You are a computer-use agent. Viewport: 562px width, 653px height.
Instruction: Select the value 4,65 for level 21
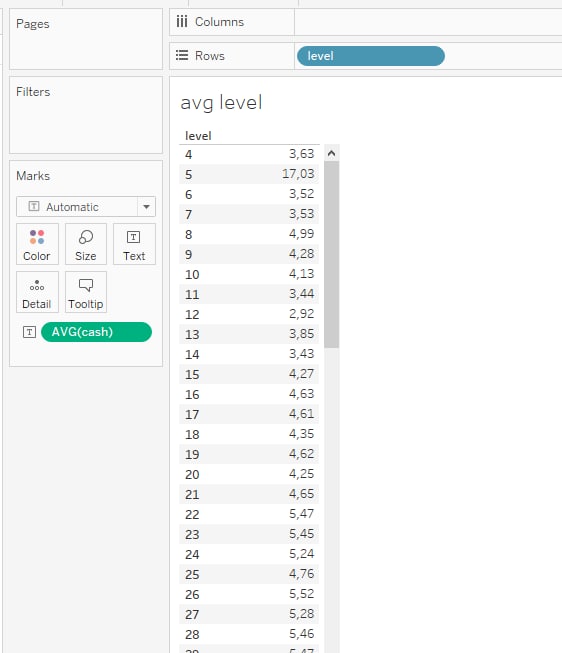302,493
